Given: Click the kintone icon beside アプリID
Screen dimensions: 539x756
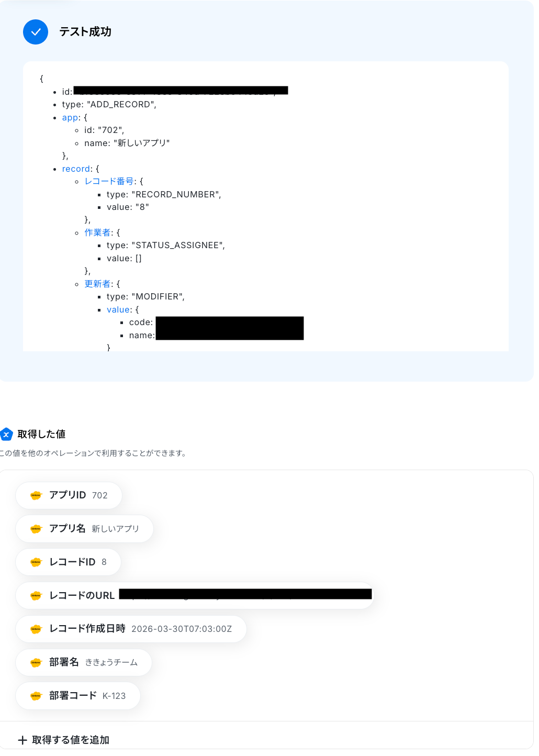Looking at the screenshot, I should click(36, 495).
